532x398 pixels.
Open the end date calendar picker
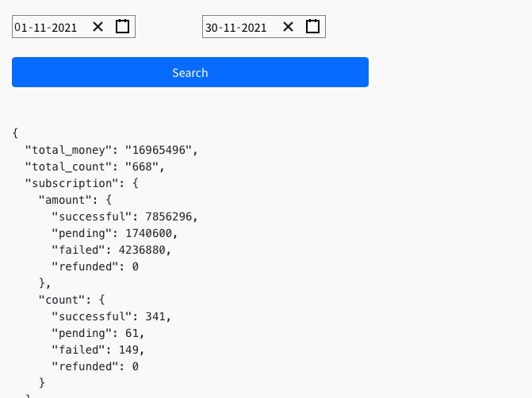(x=312, y=27)
